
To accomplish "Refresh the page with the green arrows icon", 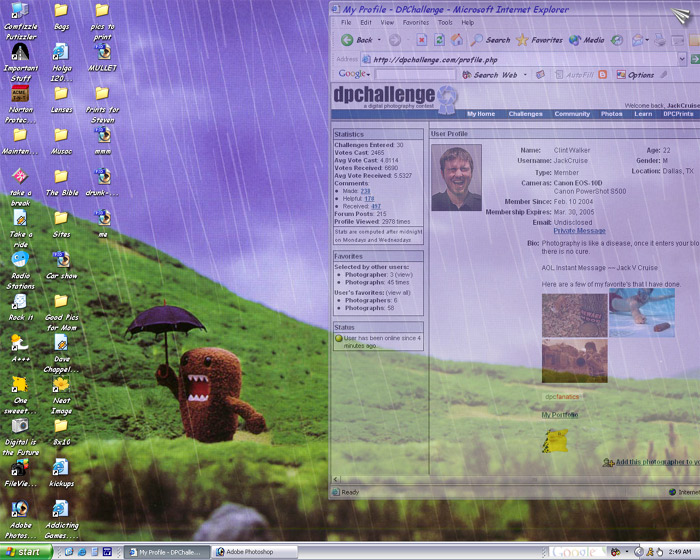I will [x=439, y=40].
